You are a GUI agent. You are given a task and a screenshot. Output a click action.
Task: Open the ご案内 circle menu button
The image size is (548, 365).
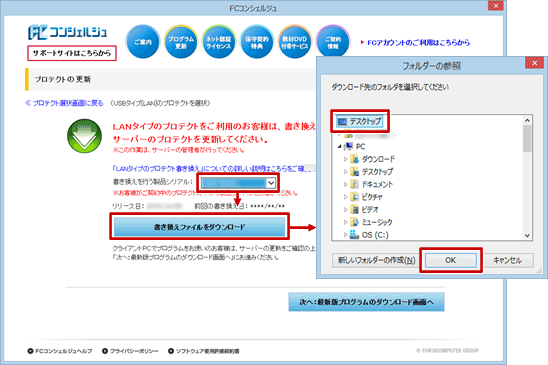[143, 42]
